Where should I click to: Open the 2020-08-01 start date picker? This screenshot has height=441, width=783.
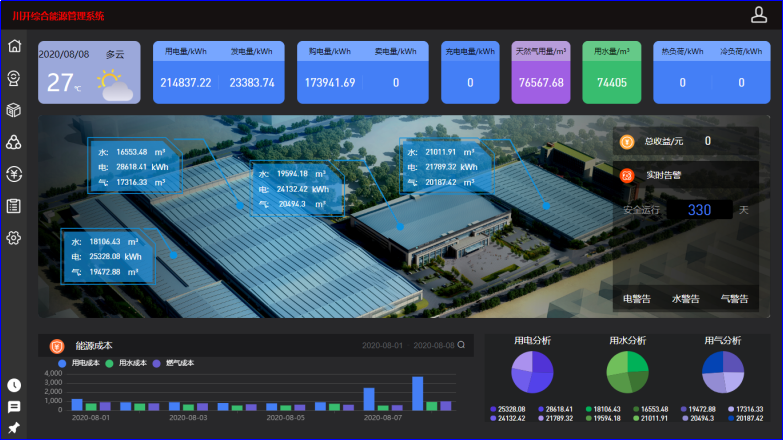coord(382,346)
